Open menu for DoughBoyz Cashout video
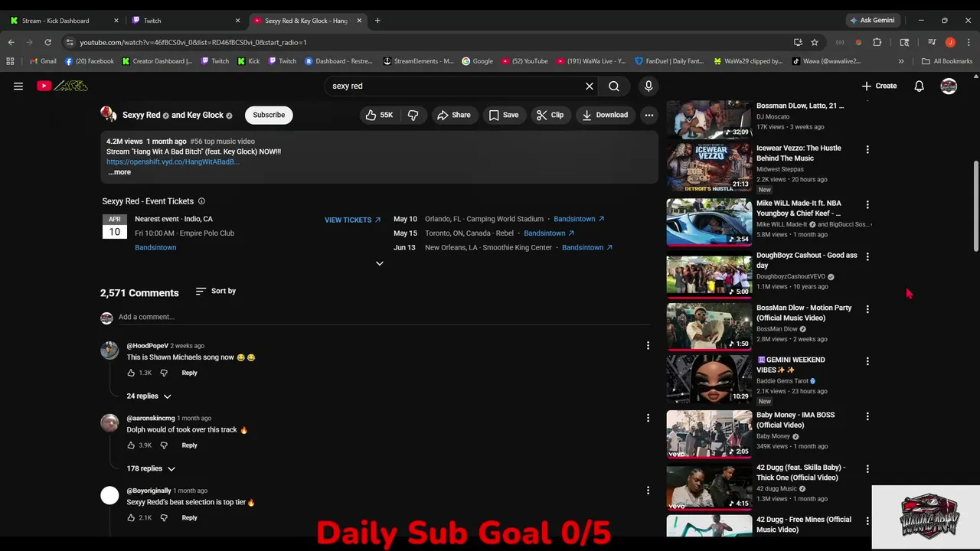The image size is (980, 551). pos(867,256)
